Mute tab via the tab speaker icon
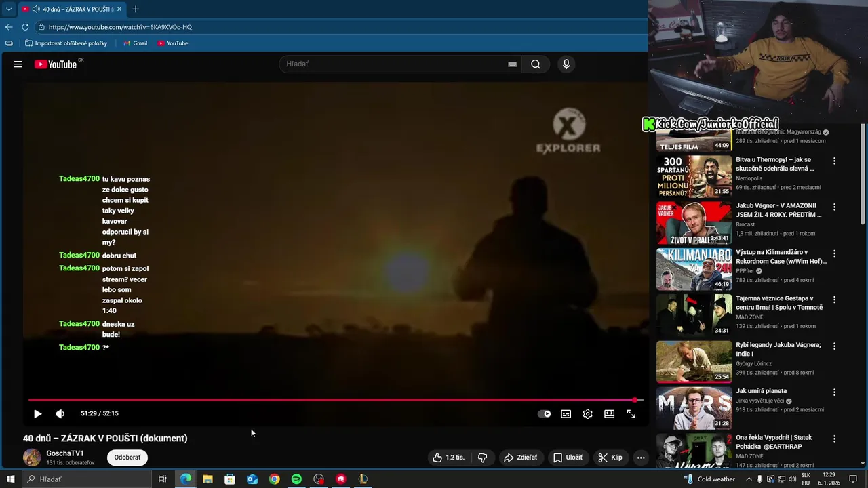The width and height of the screenshot is (868, 488). coord(35,9)
